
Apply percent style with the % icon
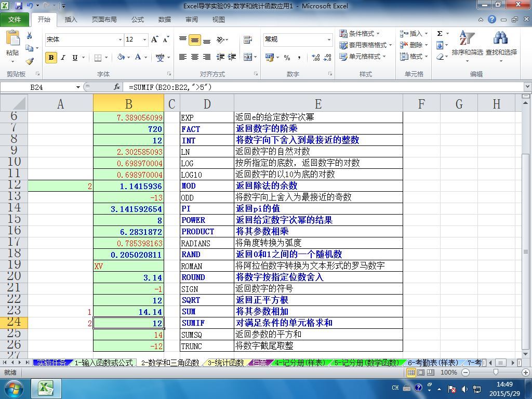287,57
